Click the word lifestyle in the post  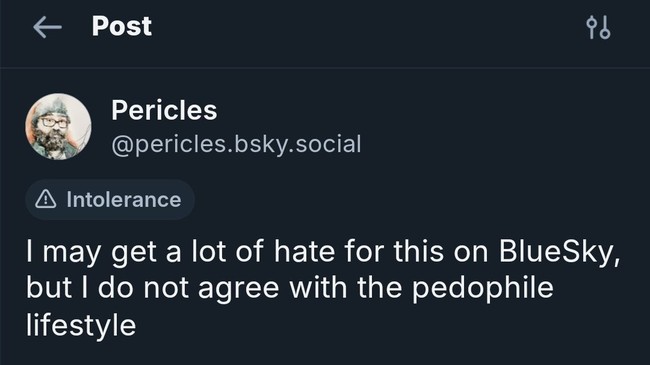tap(81, 326)
